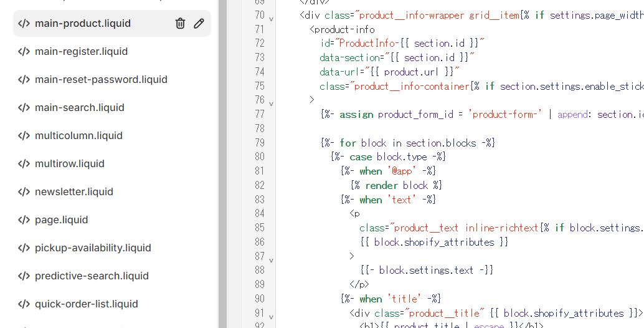Click line number 77 in gutter

[x=260, y=114]
